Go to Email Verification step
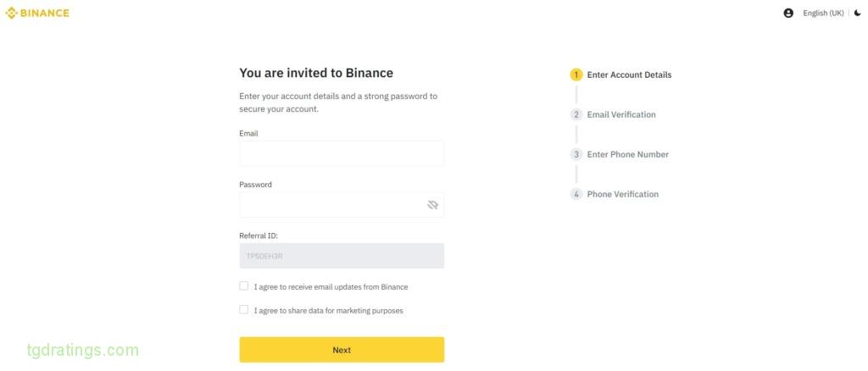The image size is (868, 371). [x=621, y=114]
